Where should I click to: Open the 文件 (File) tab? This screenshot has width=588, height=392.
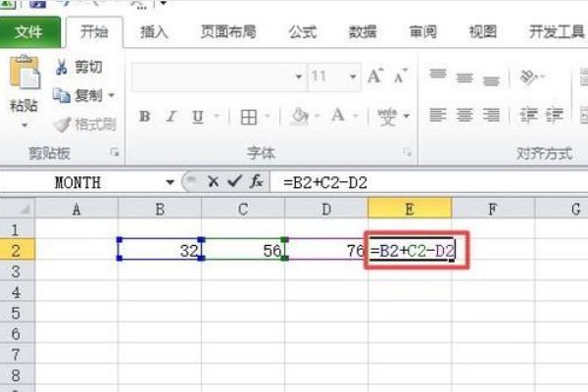click(29, 32)
